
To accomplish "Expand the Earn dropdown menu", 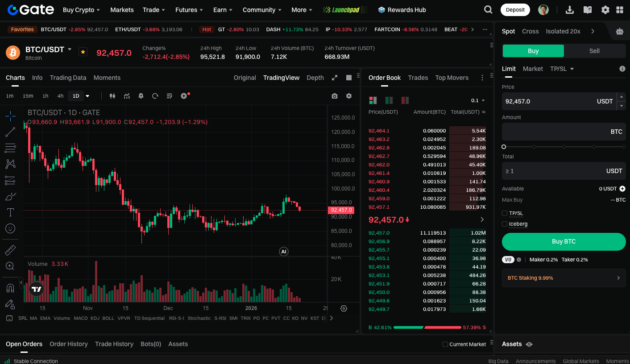I will tap(223, 10).
